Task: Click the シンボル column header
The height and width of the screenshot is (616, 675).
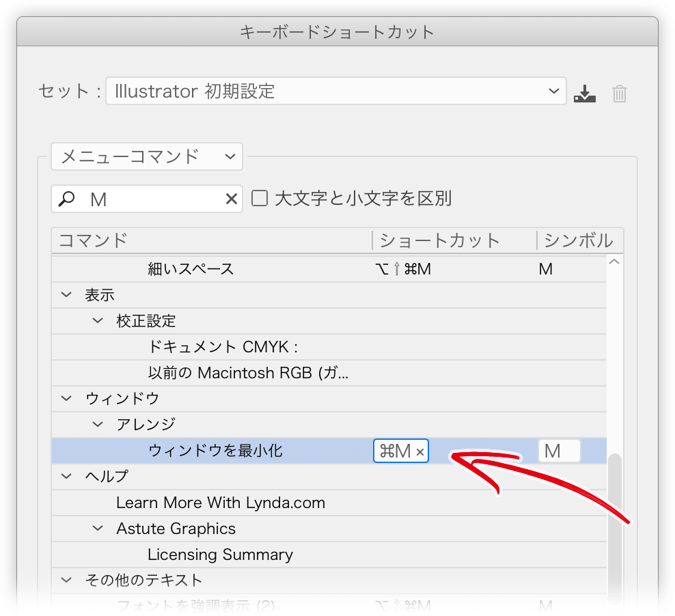Action: (580, 240)
